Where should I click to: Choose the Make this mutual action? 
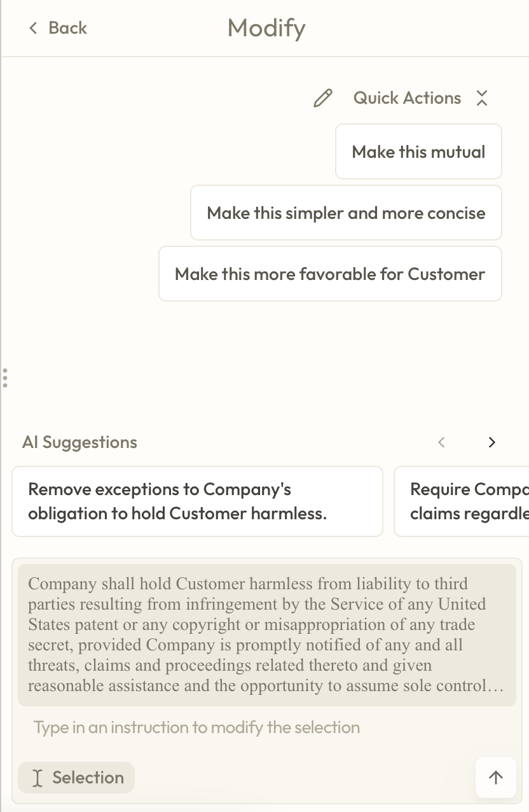[418, 151]
